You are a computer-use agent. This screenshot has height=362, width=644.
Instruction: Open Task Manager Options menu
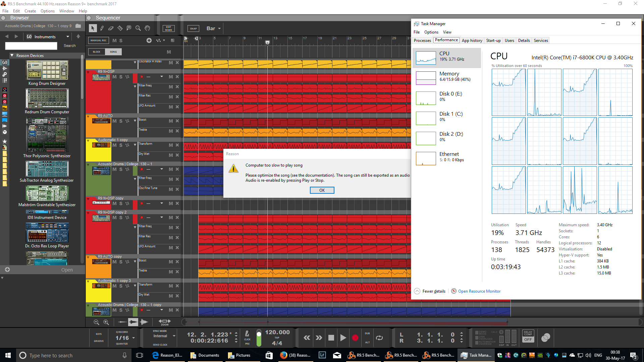pyautogui.click(x=431, y=32)
